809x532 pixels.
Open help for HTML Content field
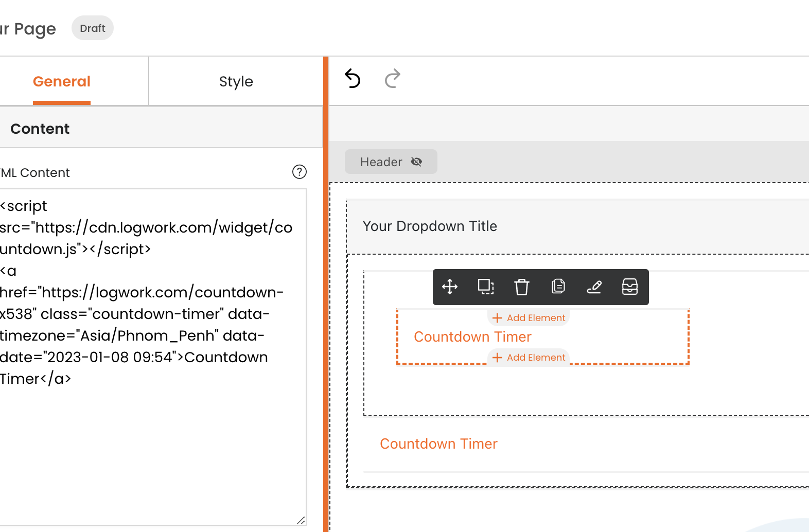300,172
